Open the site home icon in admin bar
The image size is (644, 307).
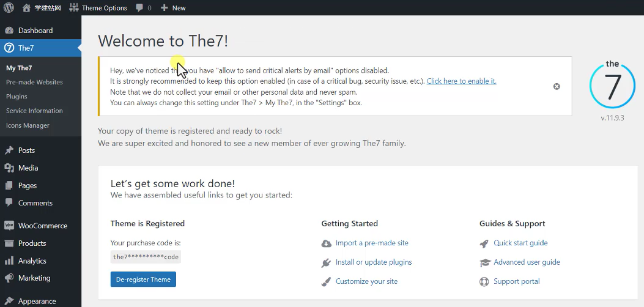click(x=27, y=7)
